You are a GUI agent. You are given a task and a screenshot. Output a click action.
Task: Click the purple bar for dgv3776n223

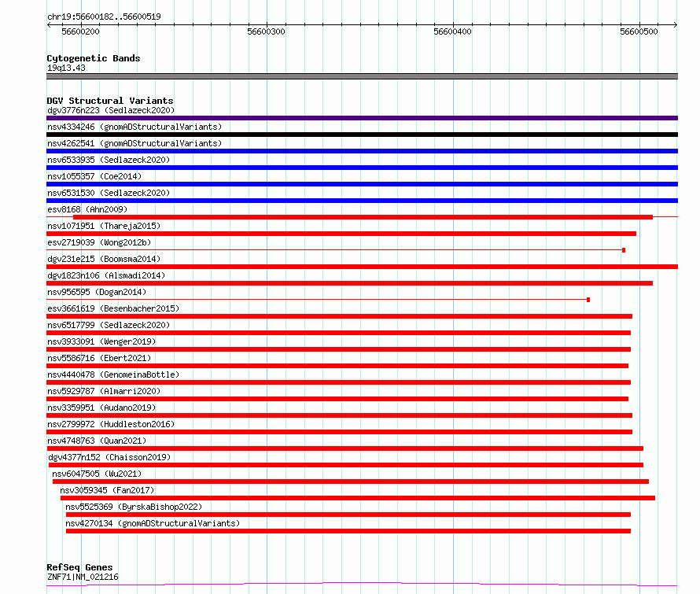tap(362, 118)
